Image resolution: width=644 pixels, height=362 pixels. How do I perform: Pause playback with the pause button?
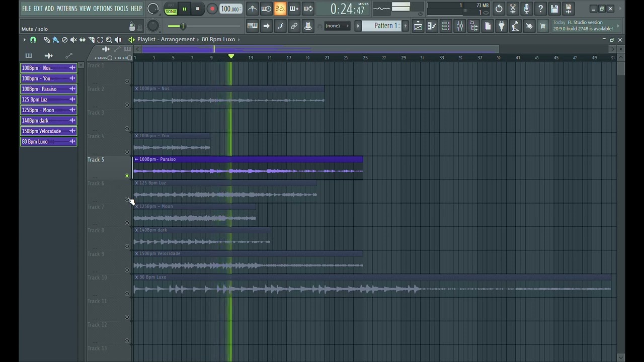click(x=184, y=9)
